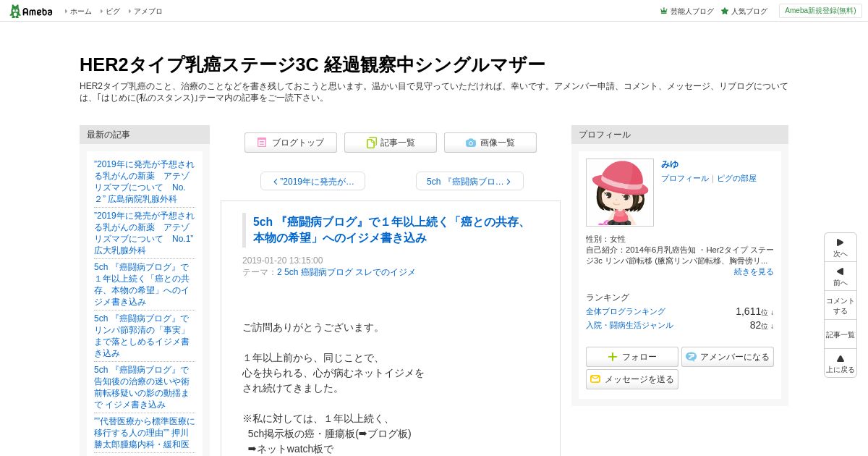This screenshot has height=456, width=868.
Task: Click the 82位 ranking value
Action: click(761, 325)
